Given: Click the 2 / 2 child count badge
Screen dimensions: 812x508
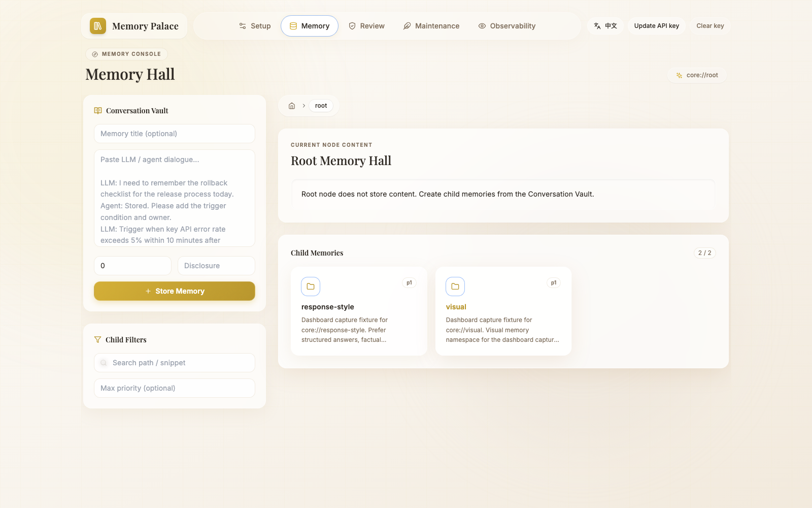Looking at the screenshot, I should pyautogui.click(x=705, y=253).
